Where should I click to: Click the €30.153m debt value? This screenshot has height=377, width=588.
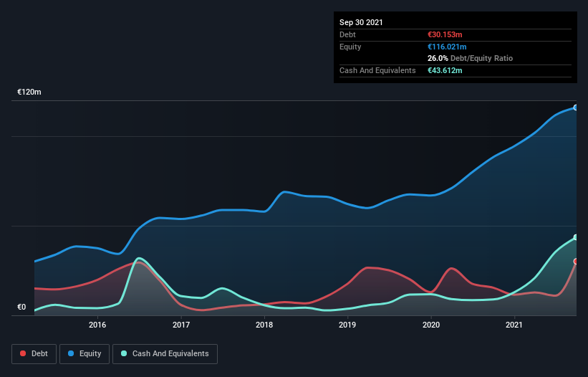(445, 34)
